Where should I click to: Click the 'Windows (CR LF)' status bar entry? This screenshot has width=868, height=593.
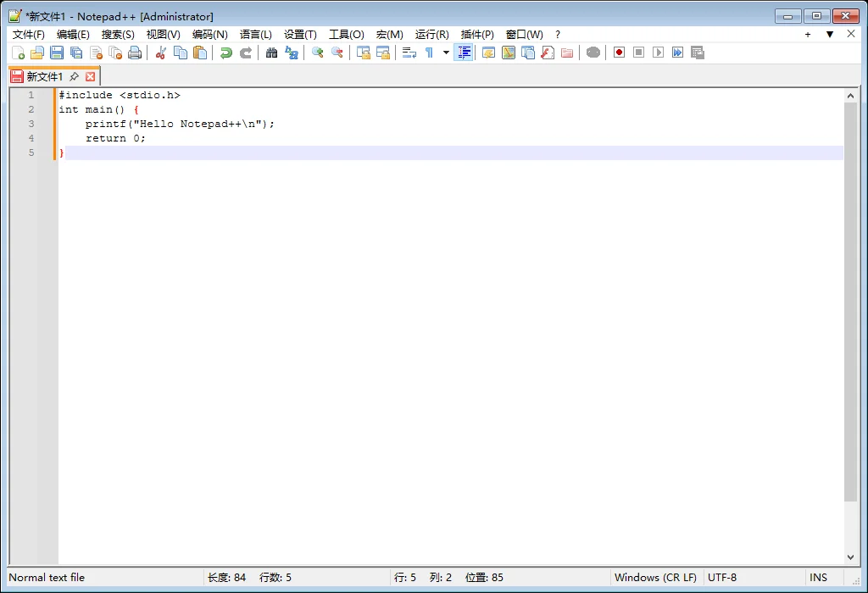pyautogui.click(x=655, y=578)
